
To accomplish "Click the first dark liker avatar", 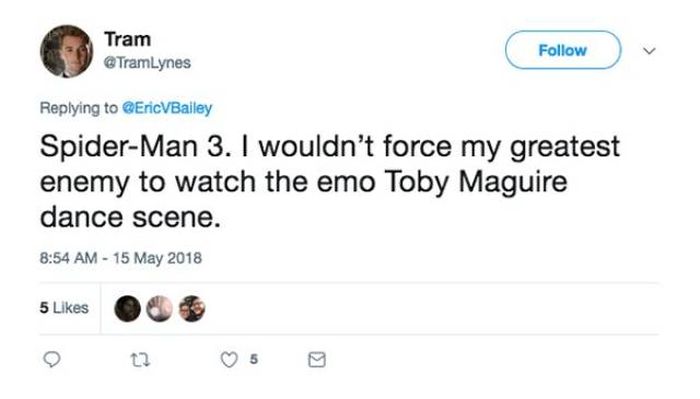I will pos(127,309).
